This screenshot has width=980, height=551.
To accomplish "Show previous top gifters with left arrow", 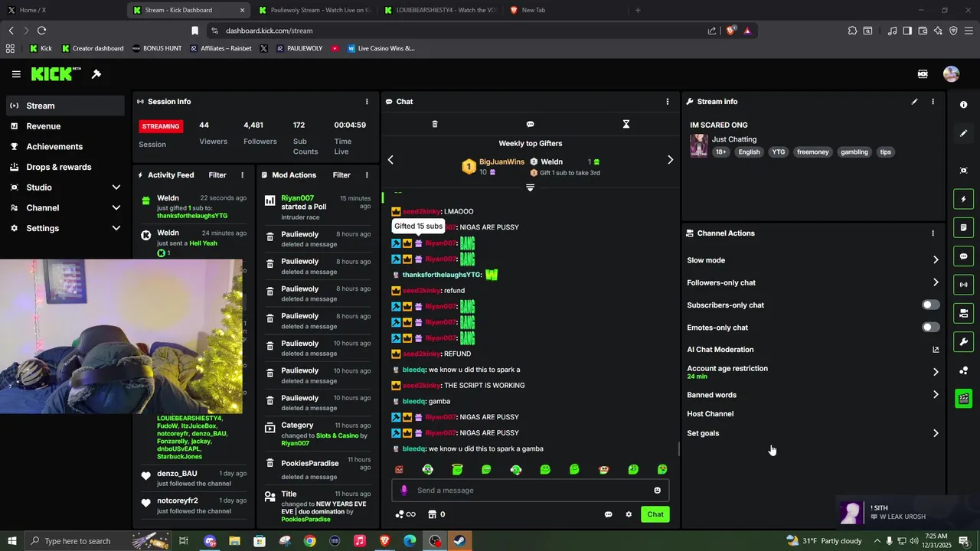I will pyautogui.click(x=390, y=160).
